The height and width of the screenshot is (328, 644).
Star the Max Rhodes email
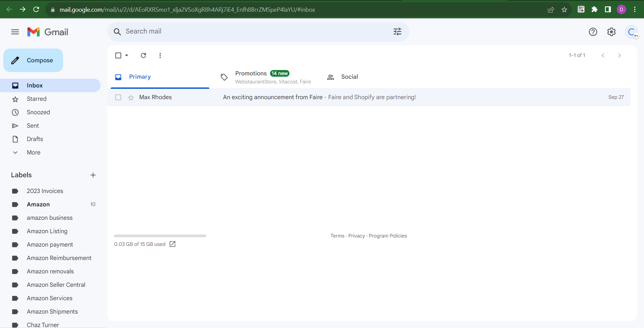(131, 97)
